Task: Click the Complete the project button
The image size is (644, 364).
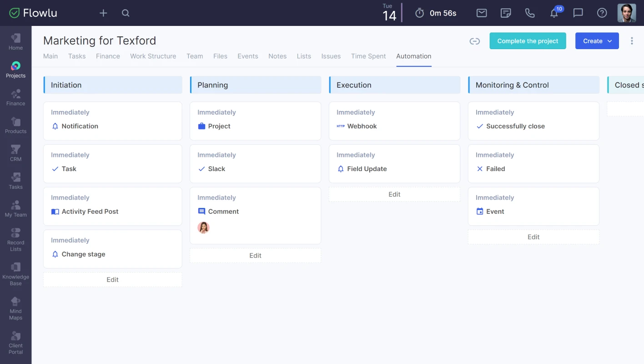Action: pos(528,40)
